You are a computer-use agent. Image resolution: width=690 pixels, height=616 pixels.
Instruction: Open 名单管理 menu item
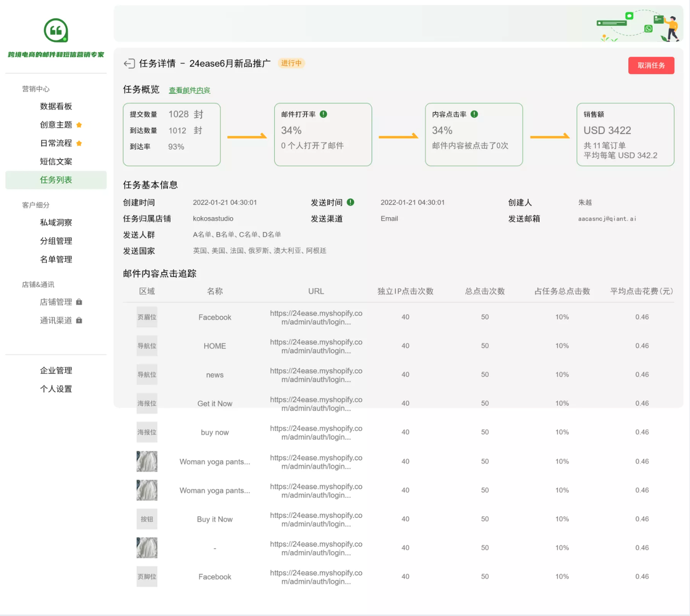[56, 259]
